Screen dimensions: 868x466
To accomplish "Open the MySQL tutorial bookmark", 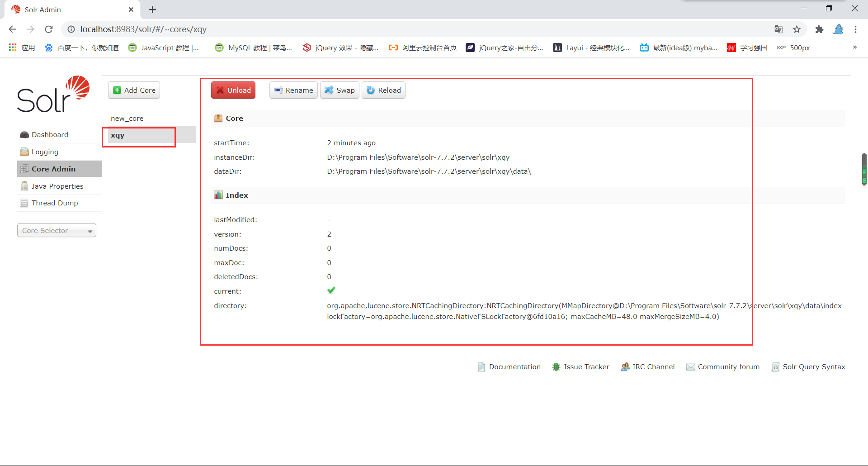I will point(253,48).
